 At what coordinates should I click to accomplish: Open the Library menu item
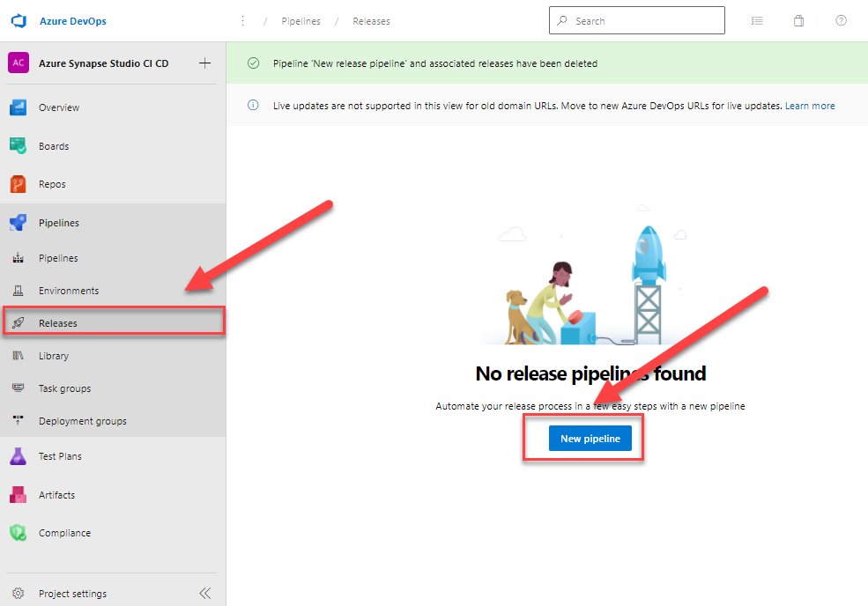point(54,356)
